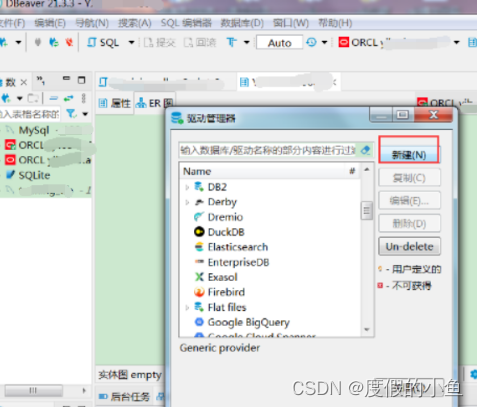Click the Name column header
Image resolution: width=479 pixels, height=407 pixels.
point(197,171)
